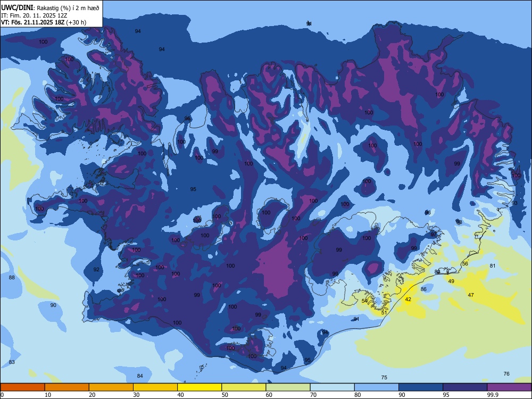The height and width of the screenshot is (399, 532).
Task: Click the 20–30 amber legend swatch
Action: pyautogui.click(x=111, y=387)
